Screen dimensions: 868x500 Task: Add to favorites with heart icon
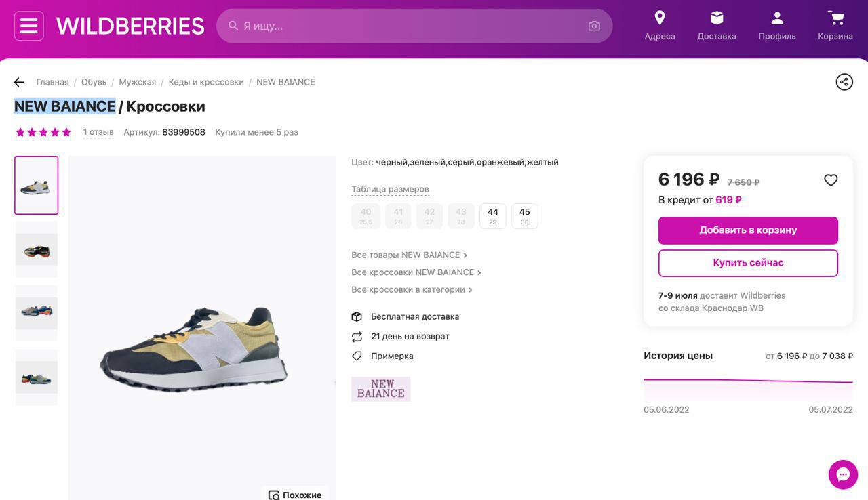831,180
